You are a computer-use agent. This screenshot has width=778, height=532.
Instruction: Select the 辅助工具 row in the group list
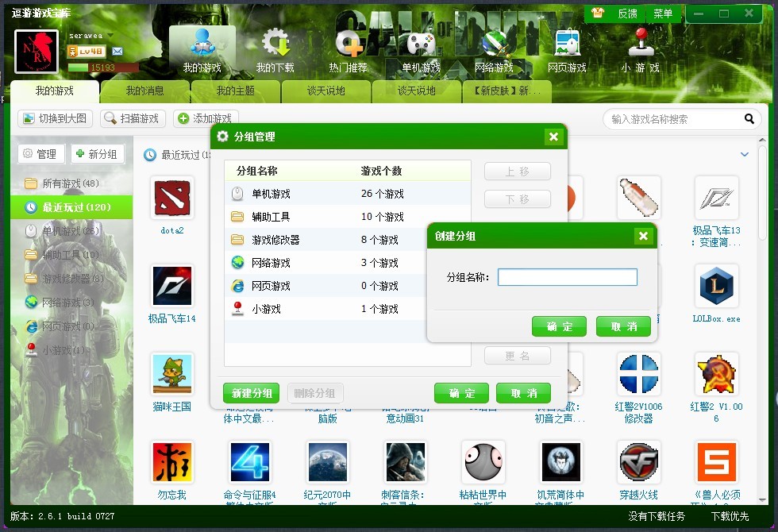pyautogui.click(x=348, y=217)
